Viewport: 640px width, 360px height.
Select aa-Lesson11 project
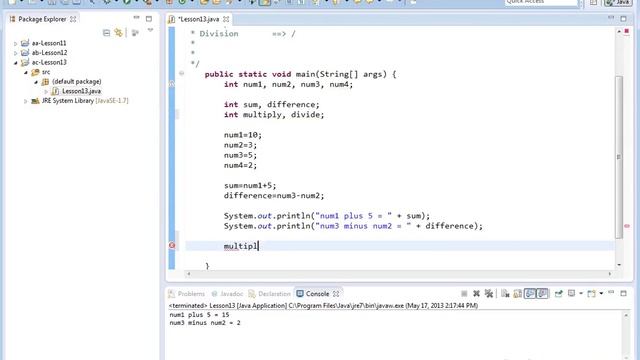pyautogui.click(x=49, y=43)
